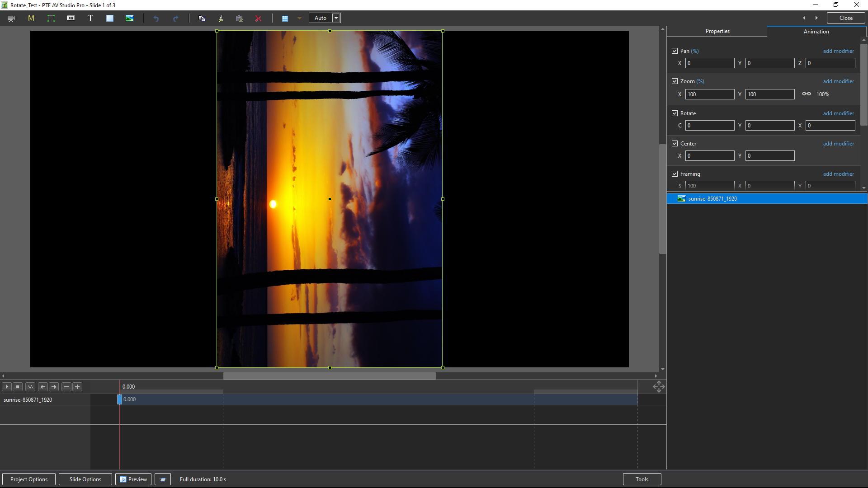
Task: Select the Text (T) tool
Action: 90,19
